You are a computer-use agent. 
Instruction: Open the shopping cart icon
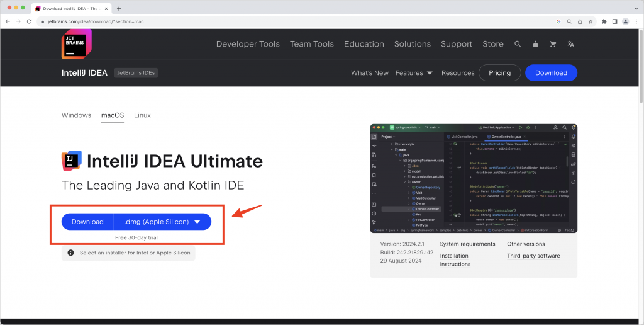pos(553,44)
